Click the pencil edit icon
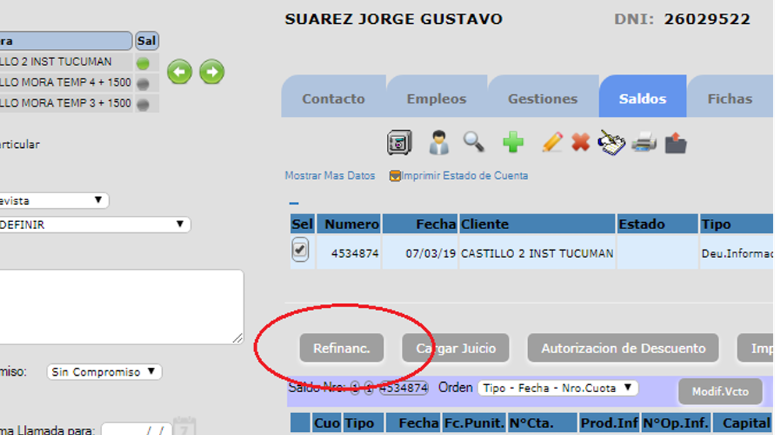The height and width of the screenshot is (435, 775). 552,143
